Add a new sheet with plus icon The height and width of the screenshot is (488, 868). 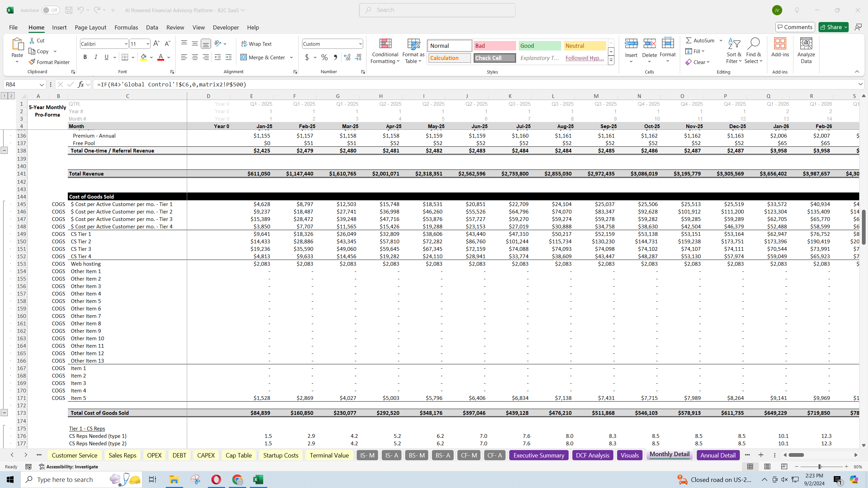[761, 455]
